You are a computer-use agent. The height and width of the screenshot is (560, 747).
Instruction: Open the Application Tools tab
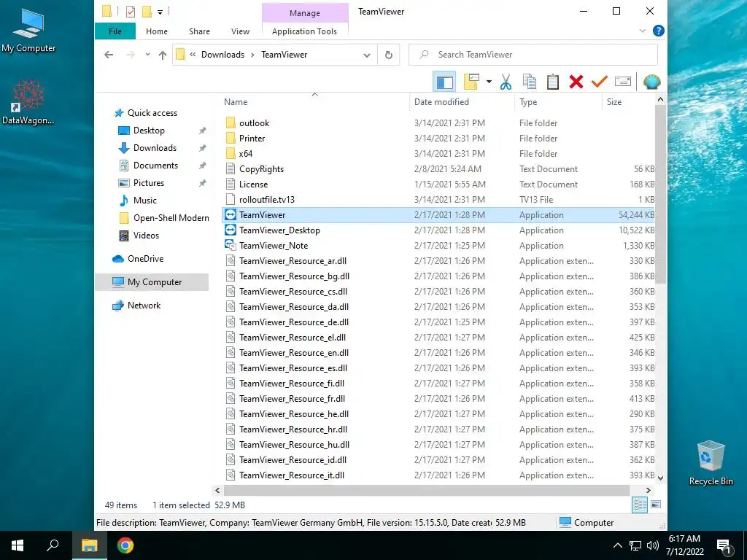[304, 31]
